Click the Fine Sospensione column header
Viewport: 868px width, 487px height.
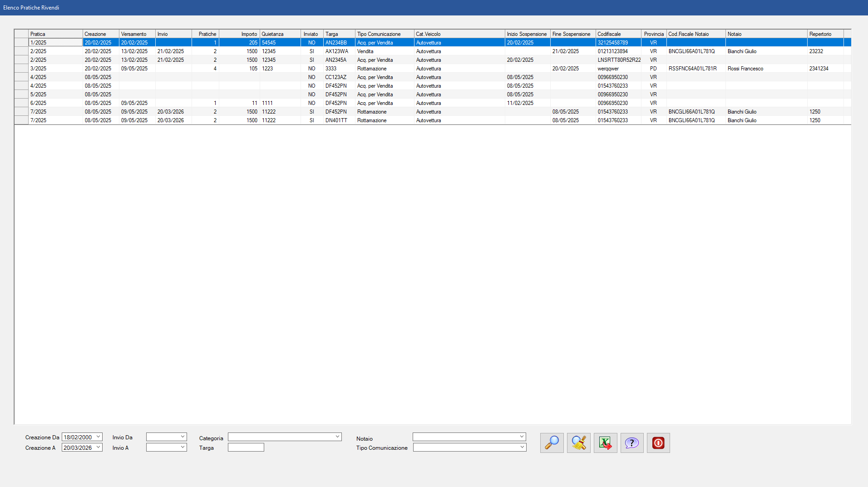point(572,34)
